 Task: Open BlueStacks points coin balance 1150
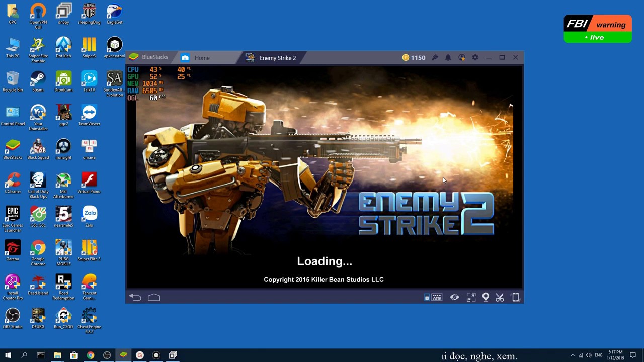click(x=414, y=58)
